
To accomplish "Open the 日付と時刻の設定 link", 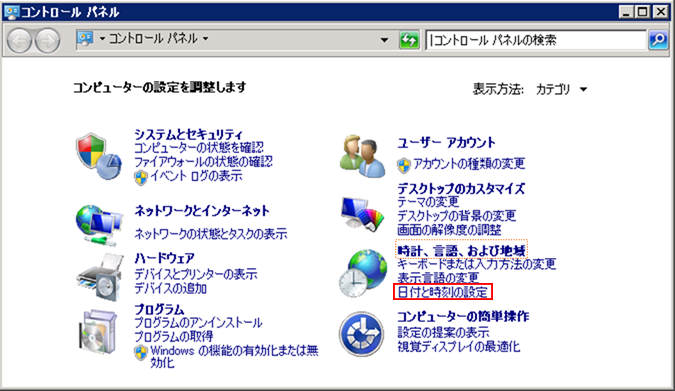I will click(x=443, y=292).
